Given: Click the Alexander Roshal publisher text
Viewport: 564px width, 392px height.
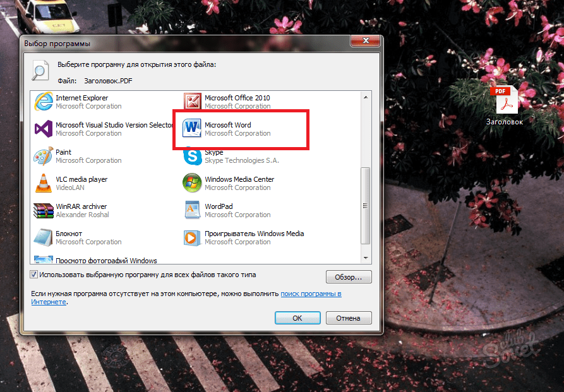Looking at the screenshot, I should pyautogui.click(x=82, y=215).
